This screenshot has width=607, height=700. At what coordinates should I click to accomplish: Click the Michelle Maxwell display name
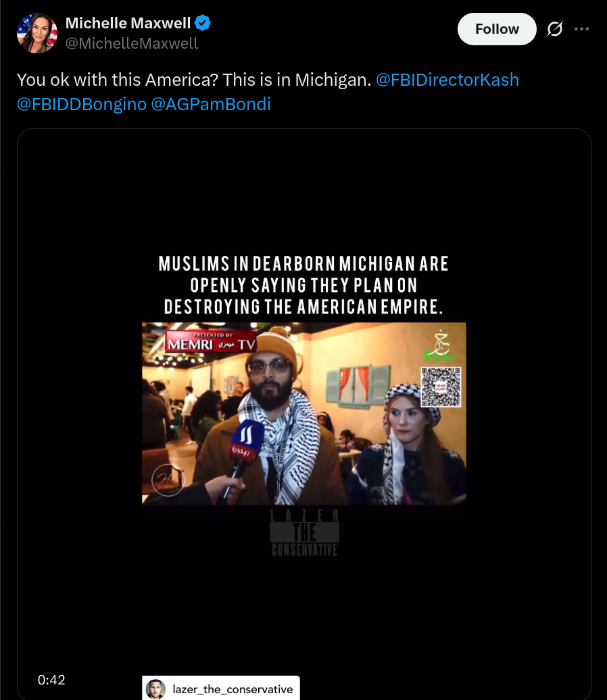pos(128,23)
